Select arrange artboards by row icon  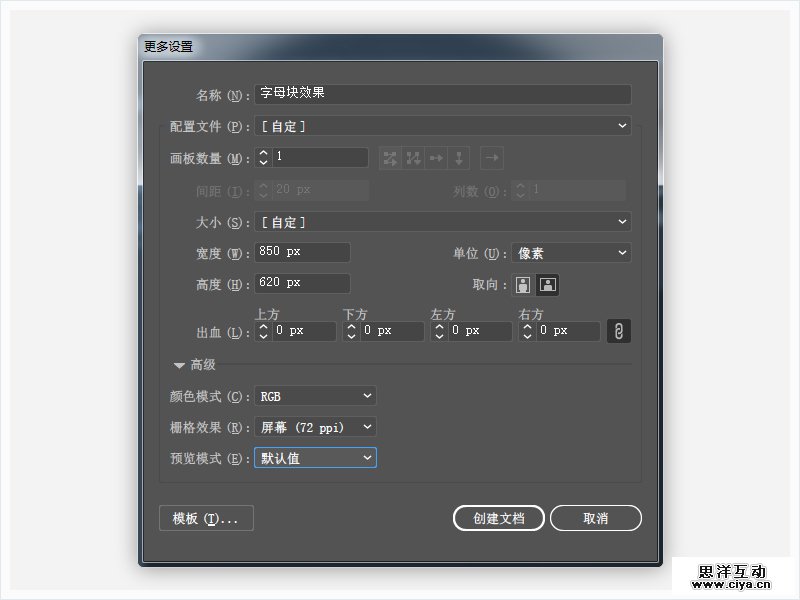click(436, 158)
